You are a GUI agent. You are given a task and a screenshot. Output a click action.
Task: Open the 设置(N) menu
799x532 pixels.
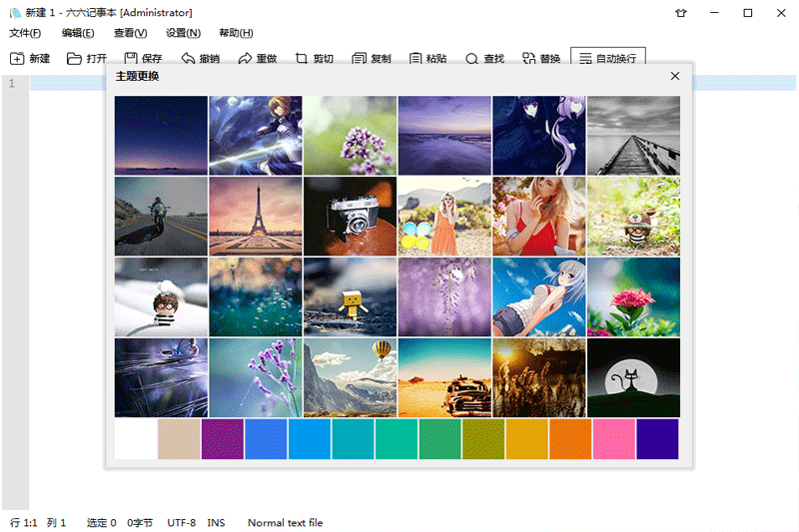[x=183, y=33]
